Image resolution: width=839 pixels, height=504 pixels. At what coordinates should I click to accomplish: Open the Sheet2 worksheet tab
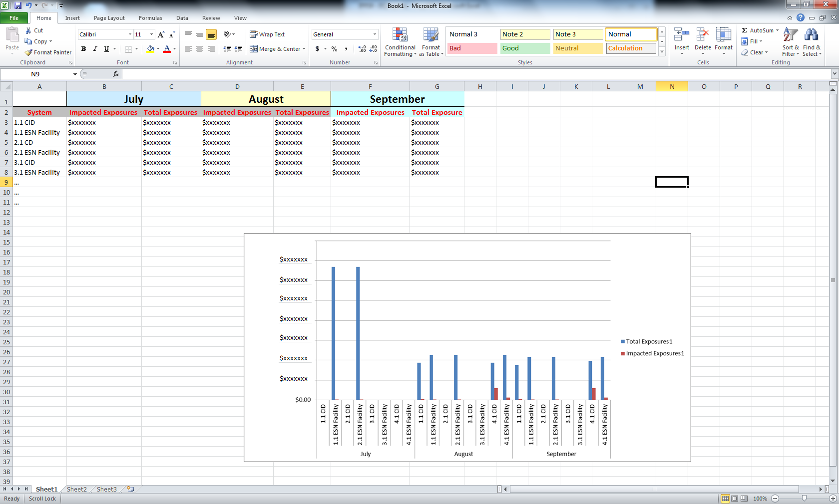coord(77,490)
